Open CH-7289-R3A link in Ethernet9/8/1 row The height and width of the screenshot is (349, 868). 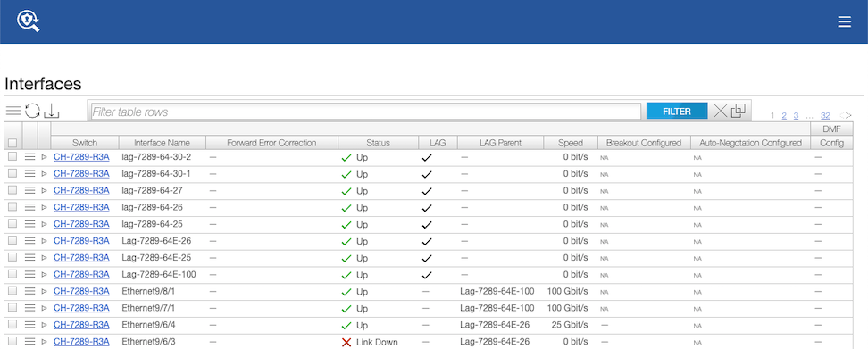[x=81, y=291]
